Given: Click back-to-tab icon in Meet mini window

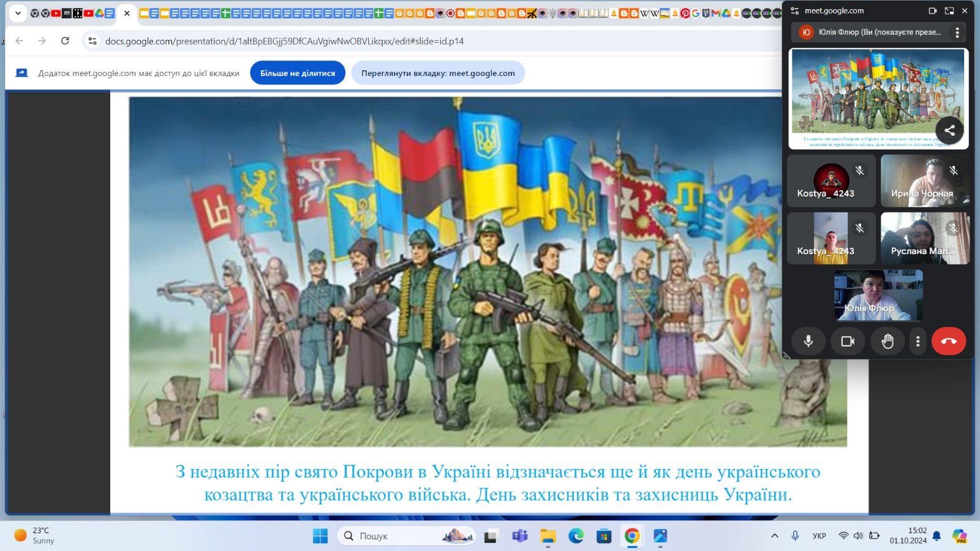Looking at the screenshot, I should point(949,10).
